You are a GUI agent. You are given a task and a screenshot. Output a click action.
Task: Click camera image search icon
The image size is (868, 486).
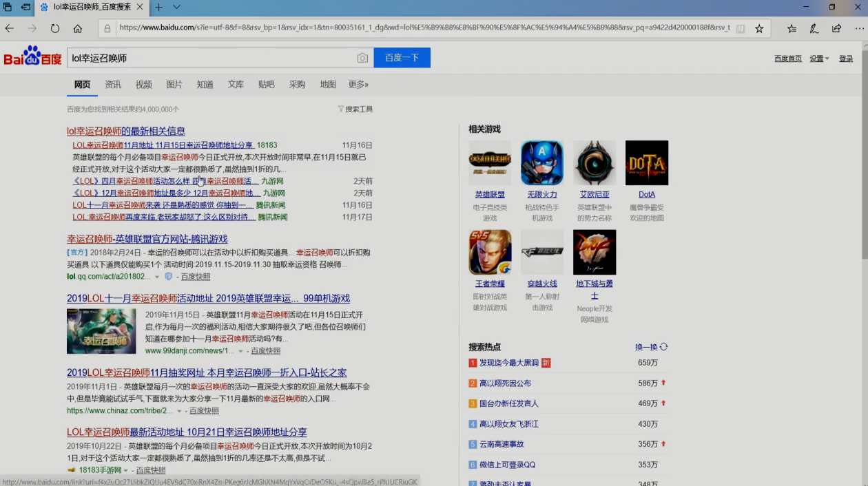362,58
